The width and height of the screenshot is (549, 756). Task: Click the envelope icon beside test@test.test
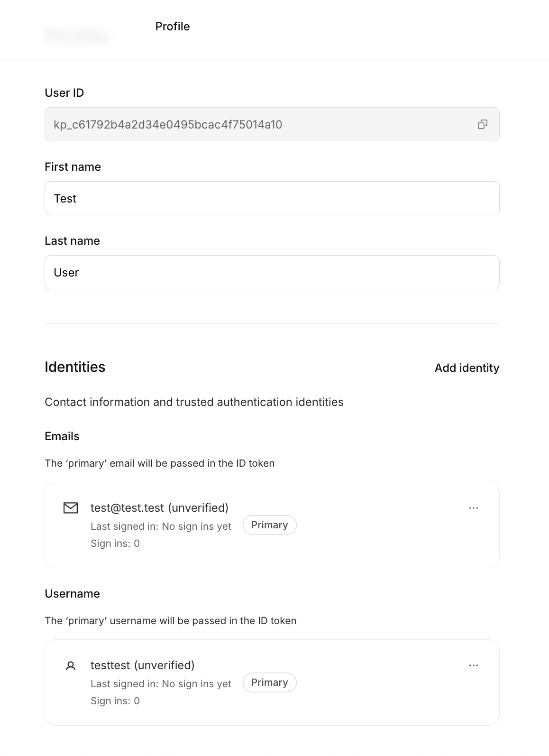click(x=71, y=508)
